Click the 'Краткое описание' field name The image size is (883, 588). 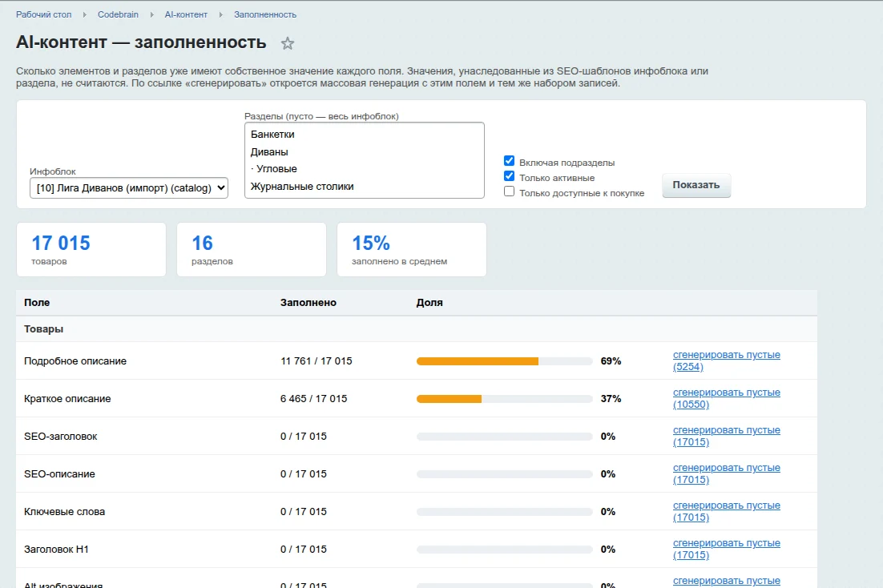coord(67,399)
